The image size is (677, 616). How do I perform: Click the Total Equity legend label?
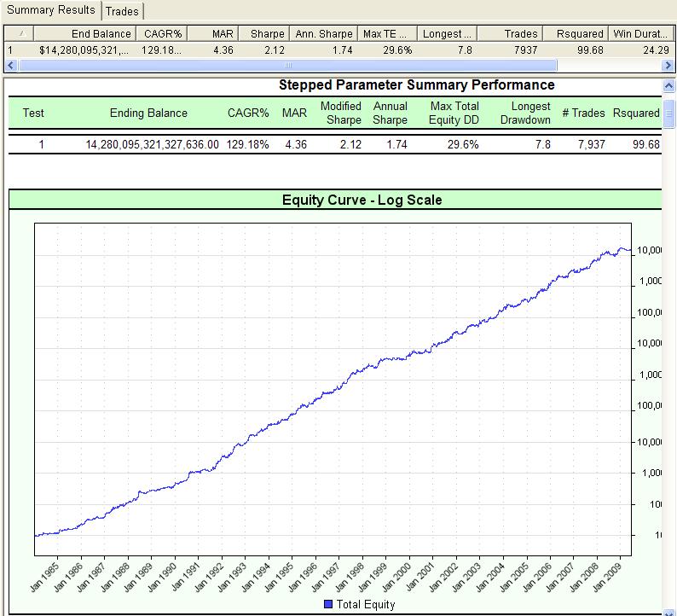(367, 604)
